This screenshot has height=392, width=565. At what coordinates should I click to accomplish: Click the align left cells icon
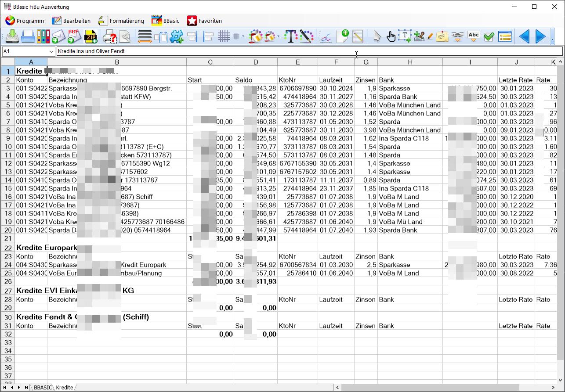[x=208, y=37]
